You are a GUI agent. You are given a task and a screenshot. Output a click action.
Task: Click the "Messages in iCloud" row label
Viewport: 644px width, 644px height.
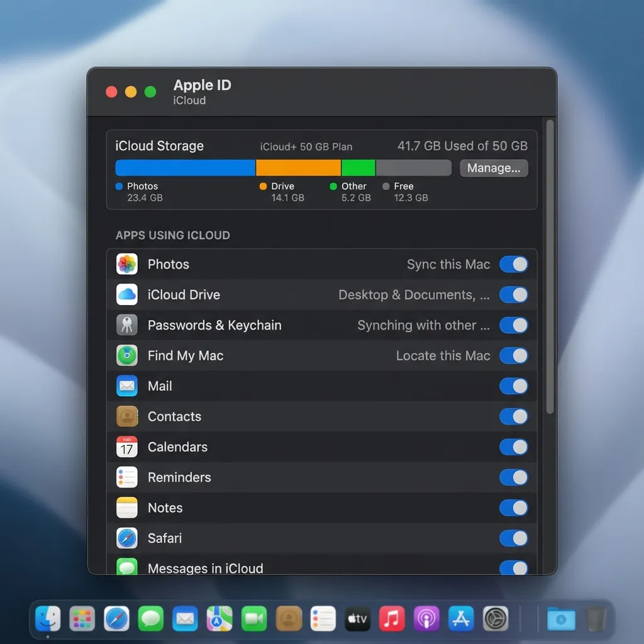206,568
